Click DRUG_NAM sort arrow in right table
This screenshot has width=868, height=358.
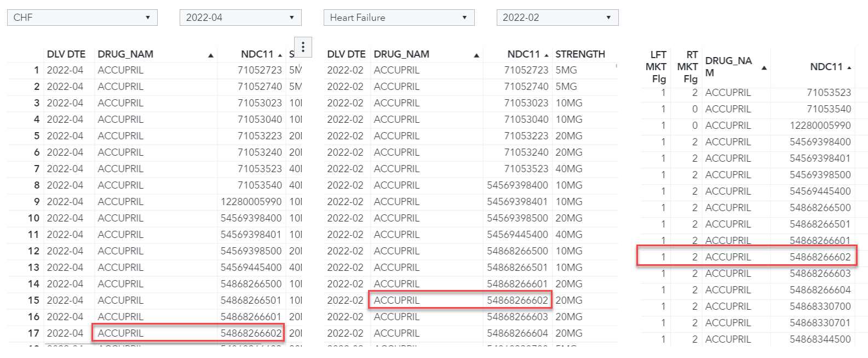pyautogui.click(x=764, y=68)
